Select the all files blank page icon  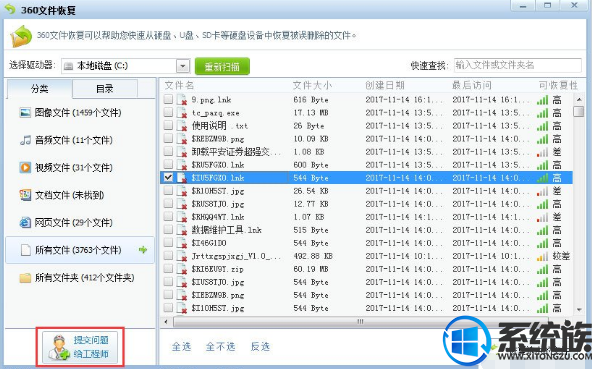click(25, 250)
